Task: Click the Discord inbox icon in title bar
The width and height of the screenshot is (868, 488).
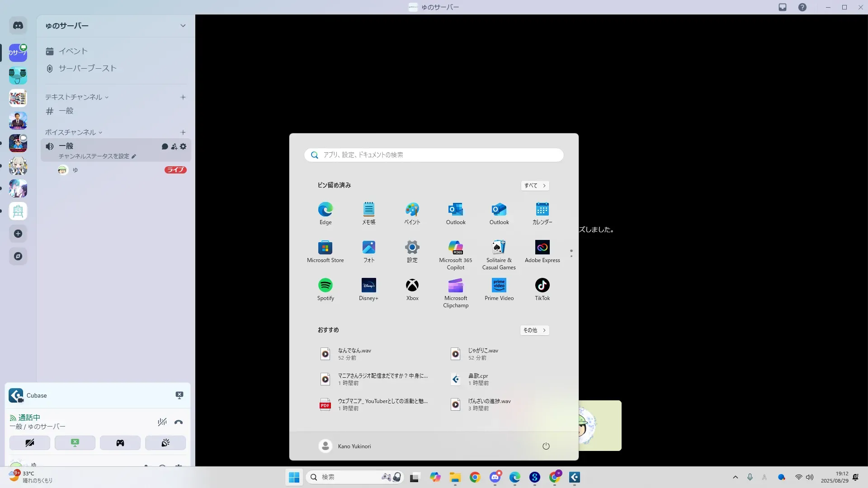Action: point(783,7)
